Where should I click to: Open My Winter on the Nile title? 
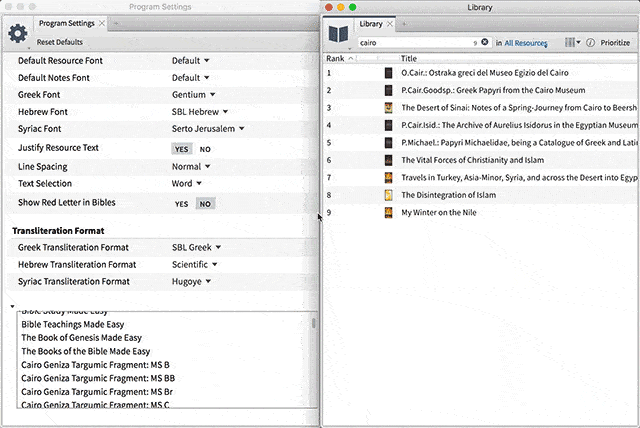point(438,213)
